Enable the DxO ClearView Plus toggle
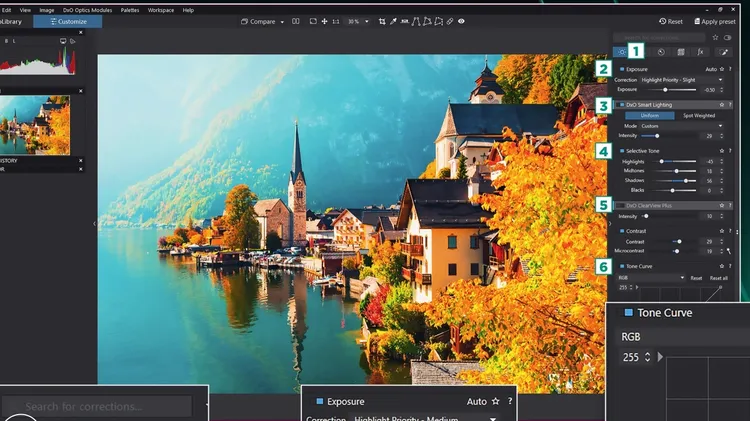This screenshot has width=750, height=421. [x=621, y=205]
